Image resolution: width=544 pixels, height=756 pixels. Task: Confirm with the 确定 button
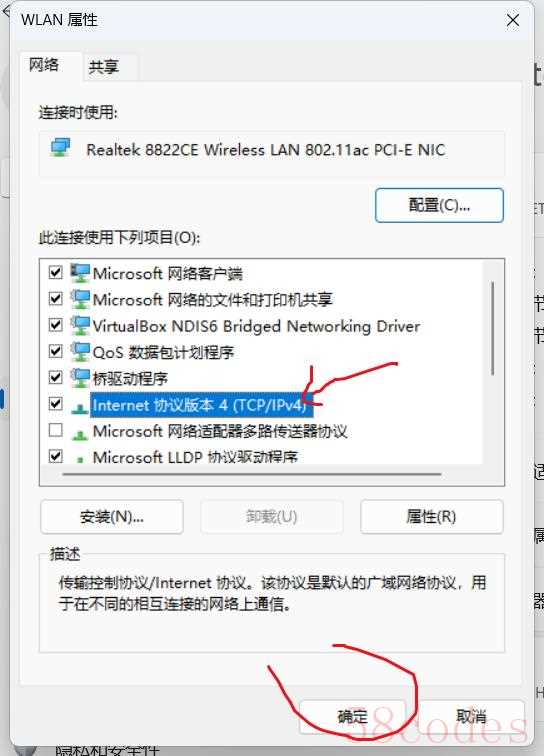[353, 717]
